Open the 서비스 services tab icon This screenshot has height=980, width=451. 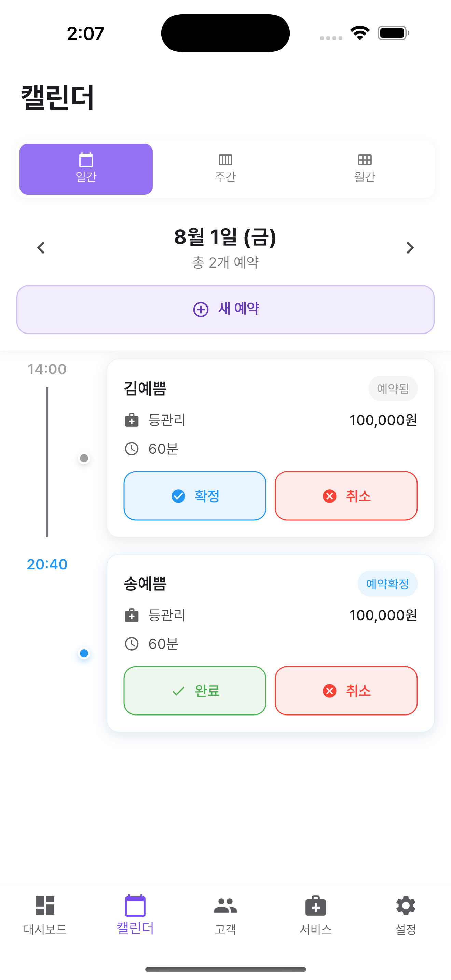(316, 906)
